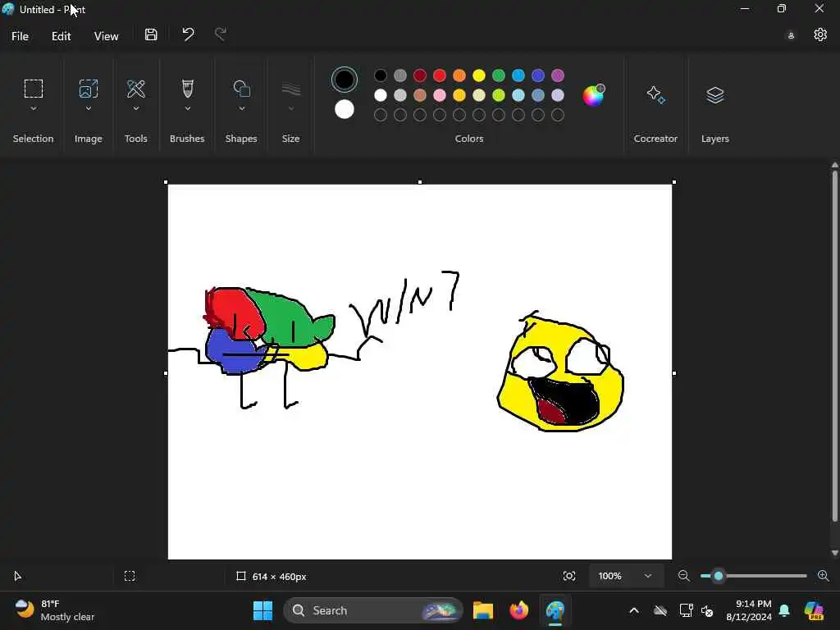Pick the bright red color swatch
This screenshot has height=630, width=840.
(x=440, y=75)
